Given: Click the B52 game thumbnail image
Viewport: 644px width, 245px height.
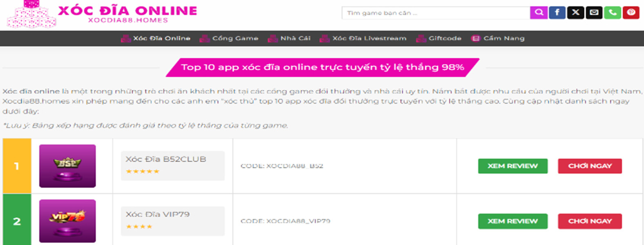Looking at the screenshot, I should (x=67, y=166).
